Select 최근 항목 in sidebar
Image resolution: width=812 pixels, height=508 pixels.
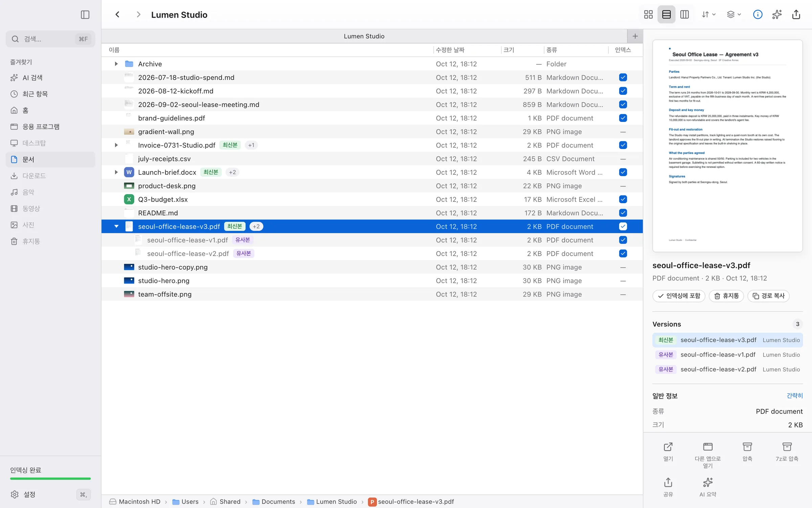(50, 94)
